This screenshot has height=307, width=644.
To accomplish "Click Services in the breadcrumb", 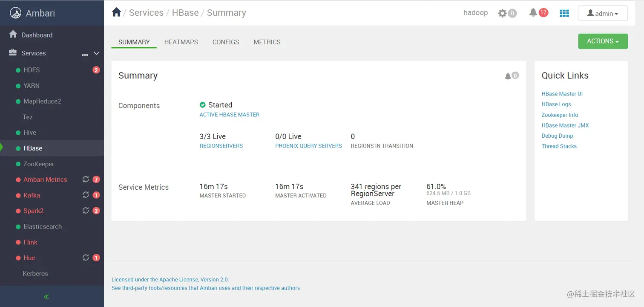I will (146, 13).
